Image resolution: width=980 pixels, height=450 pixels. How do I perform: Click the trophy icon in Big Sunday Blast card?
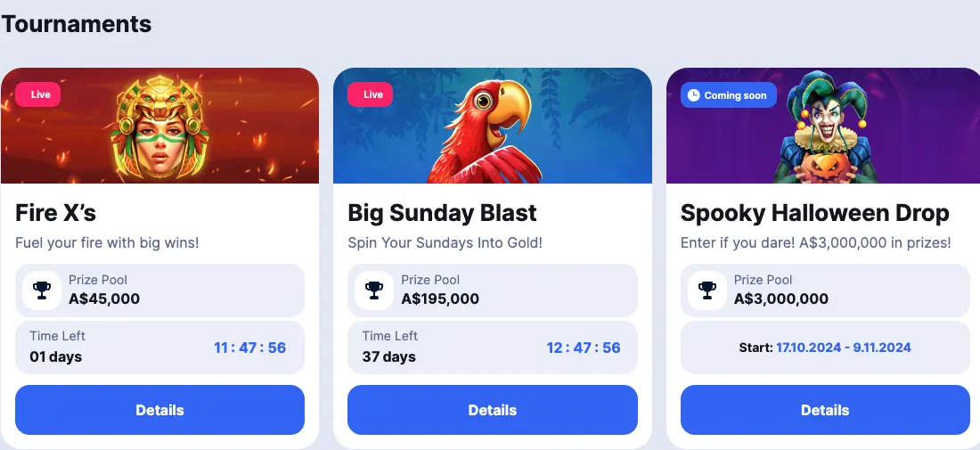374,290
